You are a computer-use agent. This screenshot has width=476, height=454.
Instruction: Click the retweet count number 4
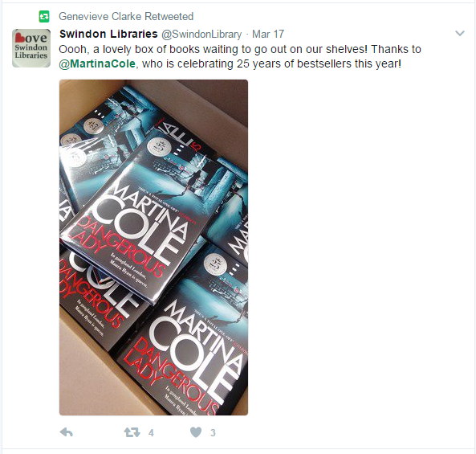point(151,432)
